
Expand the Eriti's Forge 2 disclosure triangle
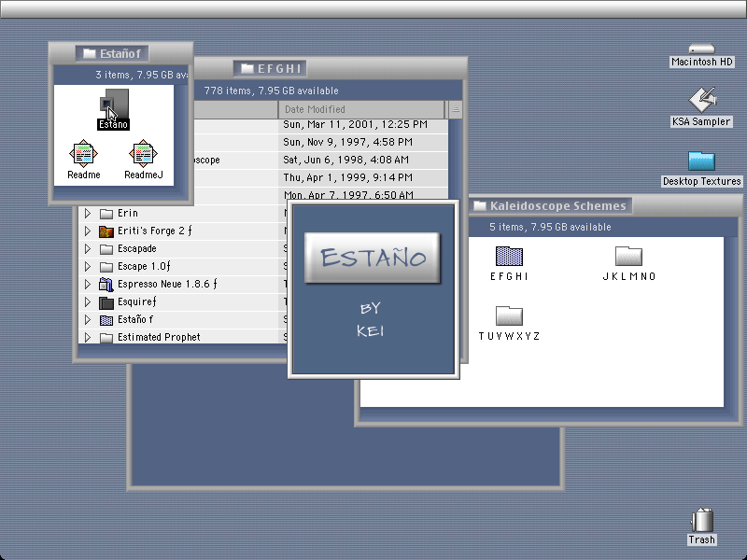coord(88,231)
